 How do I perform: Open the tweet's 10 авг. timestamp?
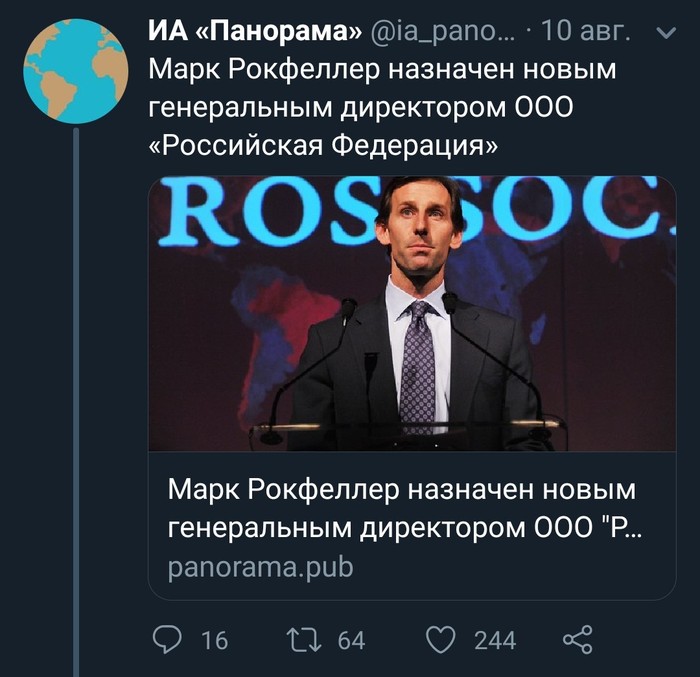click(585, 33)
